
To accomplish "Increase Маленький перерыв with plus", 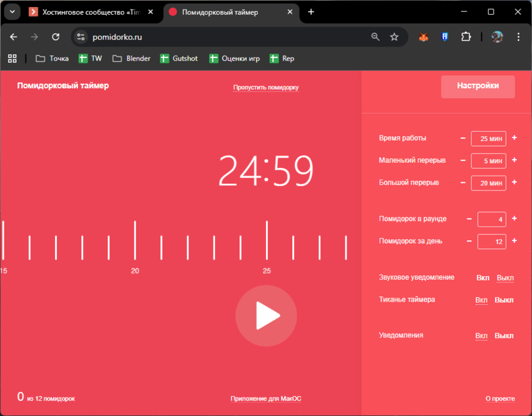I will (x=514, y=160).
